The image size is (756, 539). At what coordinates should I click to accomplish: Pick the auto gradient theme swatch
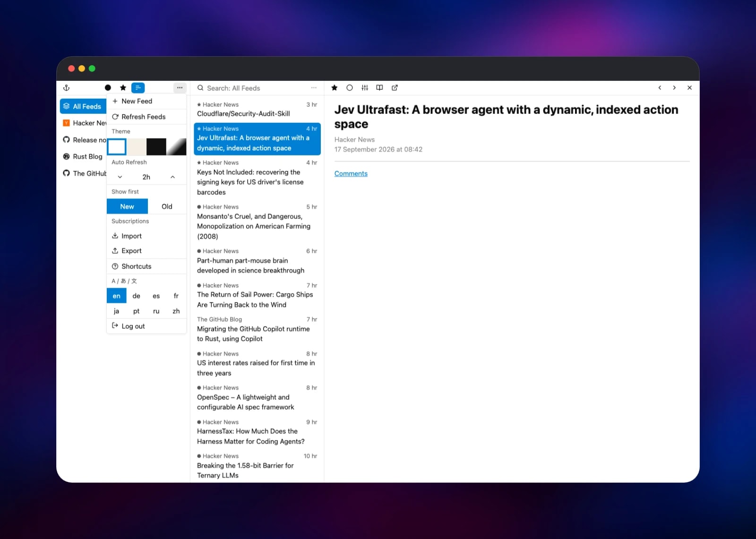[176, 147]
